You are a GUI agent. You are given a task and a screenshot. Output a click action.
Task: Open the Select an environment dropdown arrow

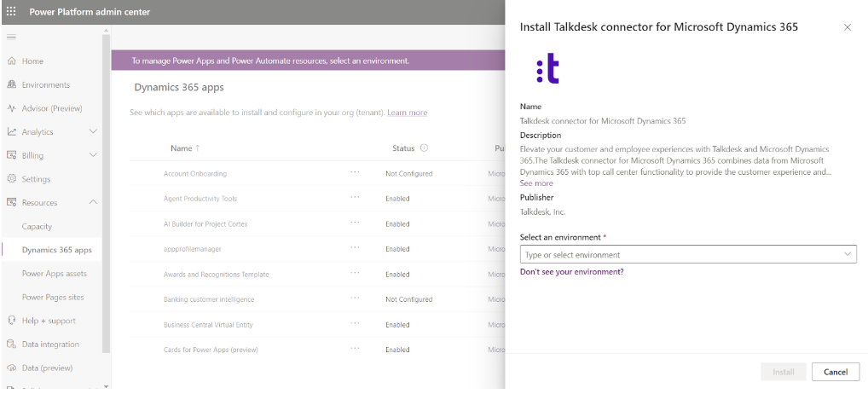click(848, 254)
